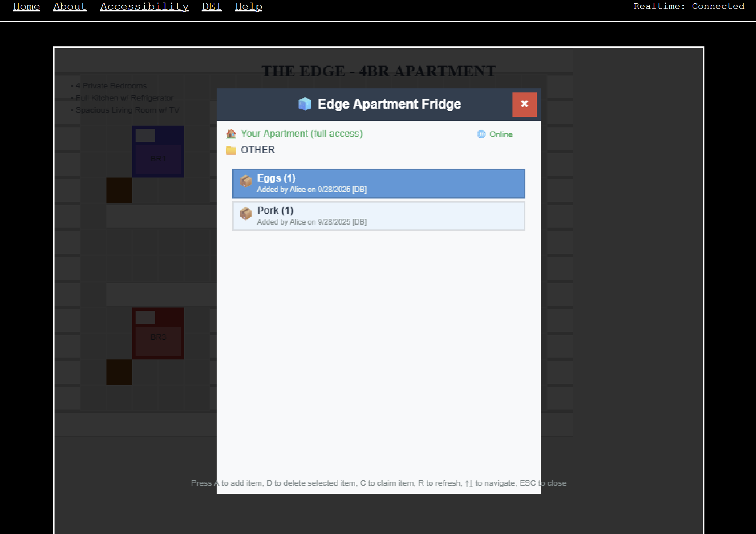This screenshot has width=756, height=534.
Task: Click the OTHER category folder icon
Action: [231, 150]
